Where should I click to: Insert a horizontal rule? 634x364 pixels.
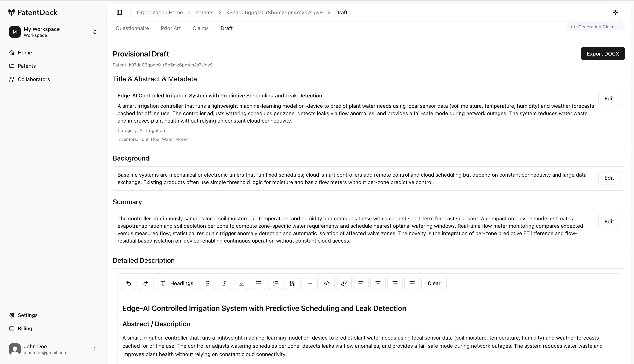[x=310, y=283]
